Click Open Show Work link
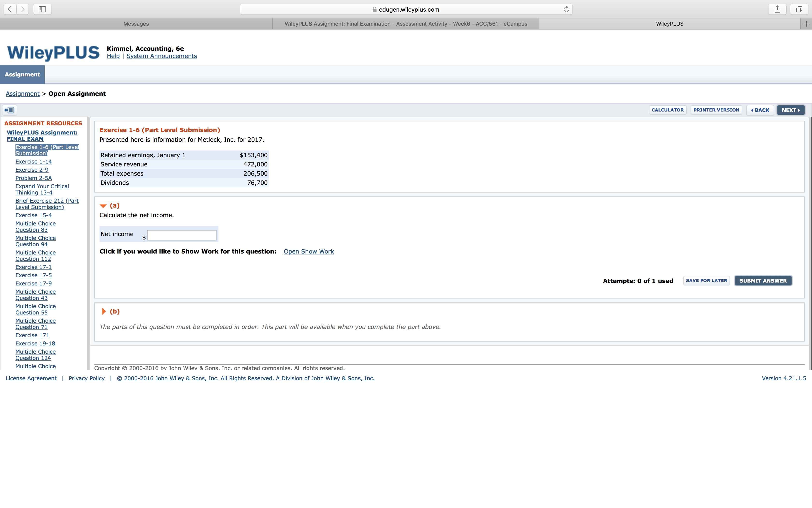 click(x=309, y=251)
